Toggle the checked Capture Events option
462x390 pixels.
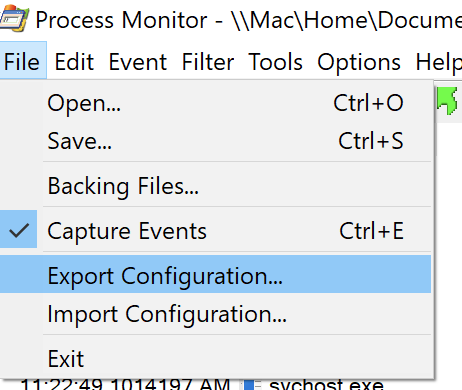point(215,231)
